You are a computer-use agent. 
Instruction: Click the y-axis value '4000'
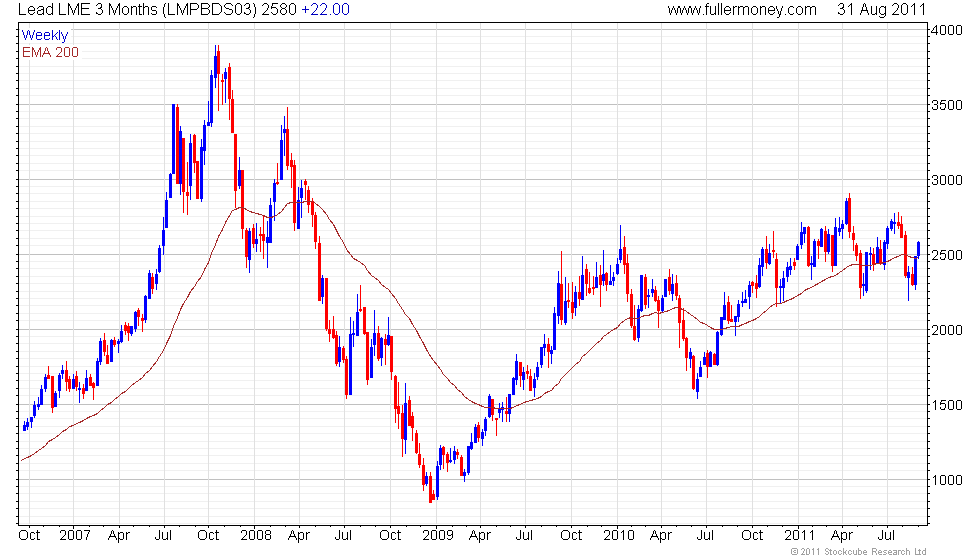click(947, 30)
